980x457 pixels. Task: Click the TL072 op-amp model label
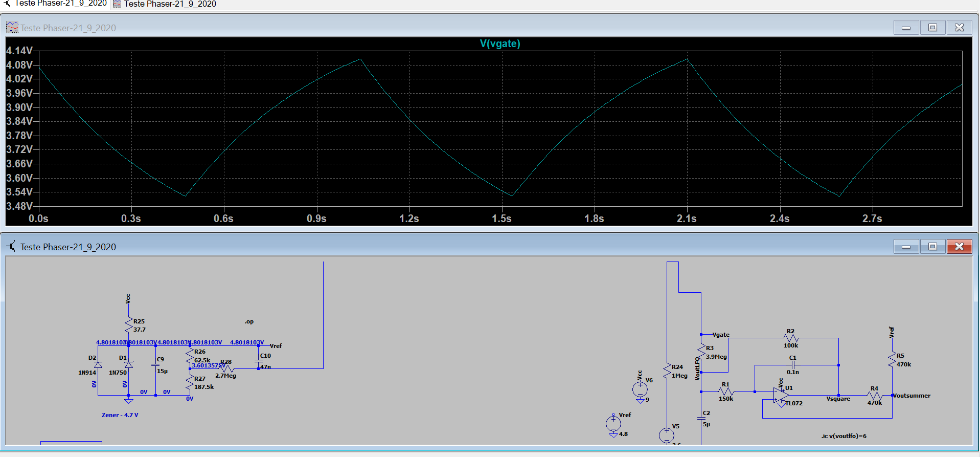point(794,403)
